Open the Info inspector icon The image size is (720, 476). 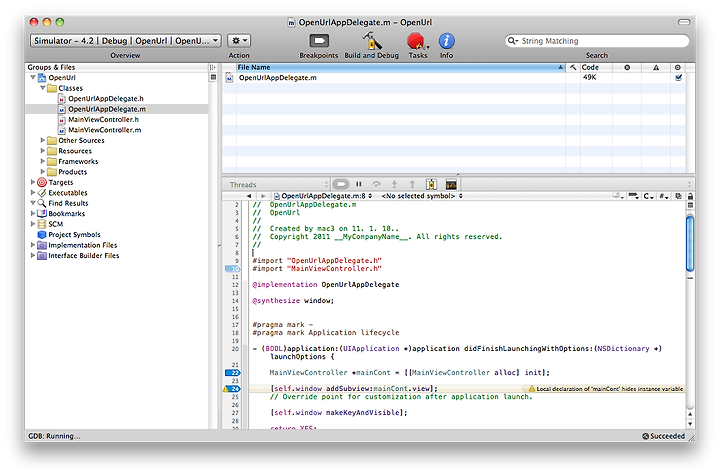tap(446, 41)
